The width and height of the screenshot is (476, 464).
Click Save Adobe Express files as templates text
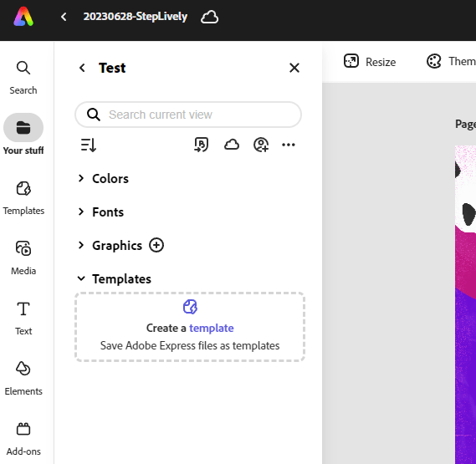point(190,345)
